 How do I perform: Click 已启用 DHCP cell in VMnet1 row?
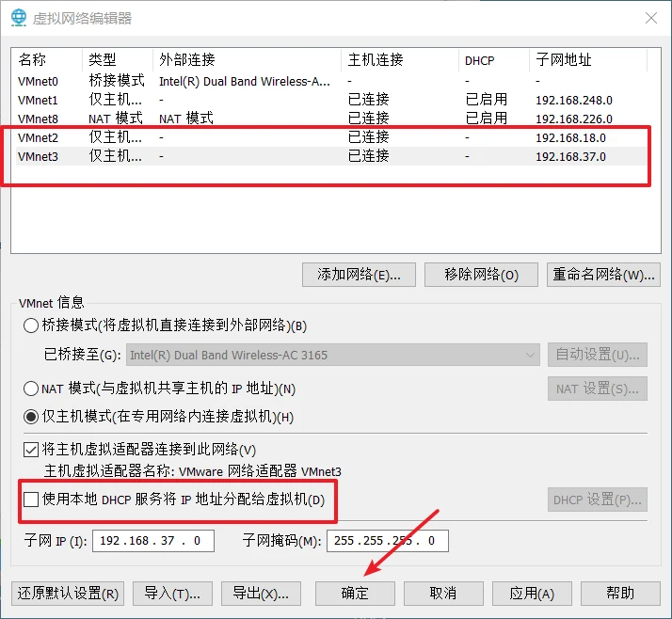[x=487, y=100]
